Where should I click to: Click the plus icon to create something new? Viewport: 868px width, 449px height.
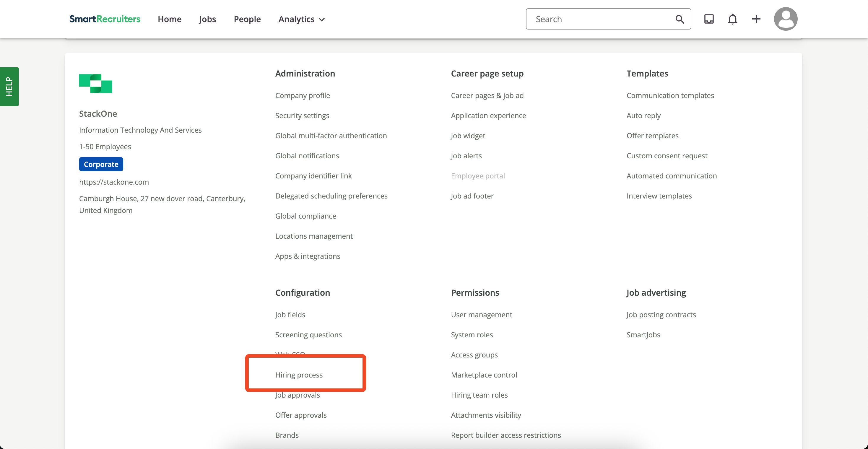coord(756,19)
